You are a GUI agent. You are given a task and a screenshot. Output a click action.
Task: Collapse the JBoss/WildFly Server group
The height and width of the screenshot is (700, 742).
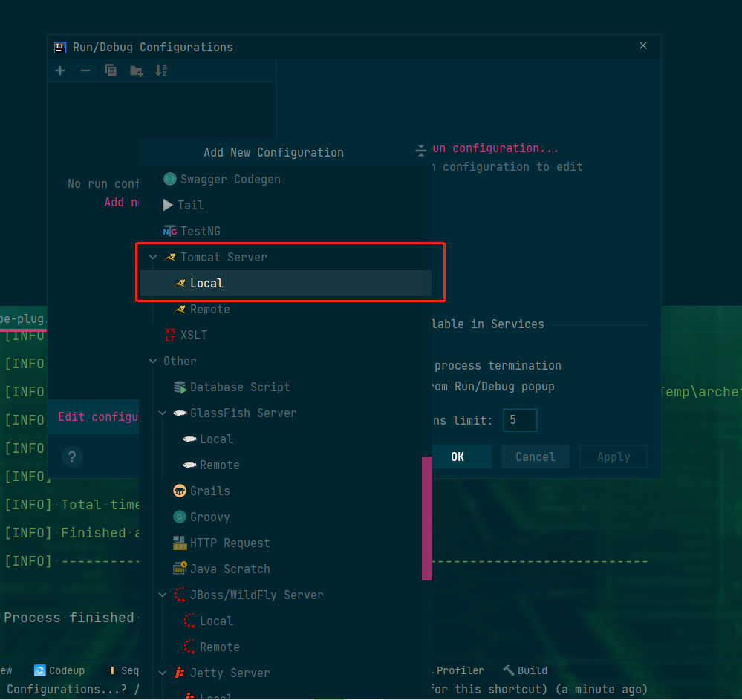point(163,595)
